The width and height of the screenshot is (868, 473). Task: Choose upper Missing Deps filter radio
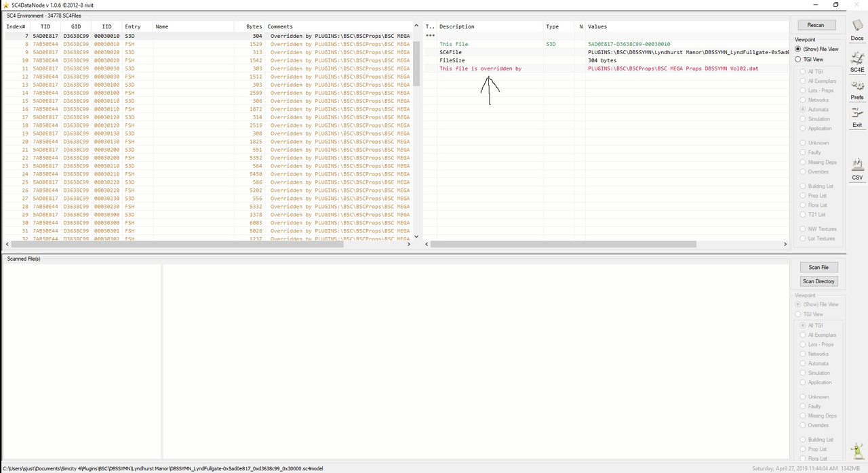click(x=818, y=162)
